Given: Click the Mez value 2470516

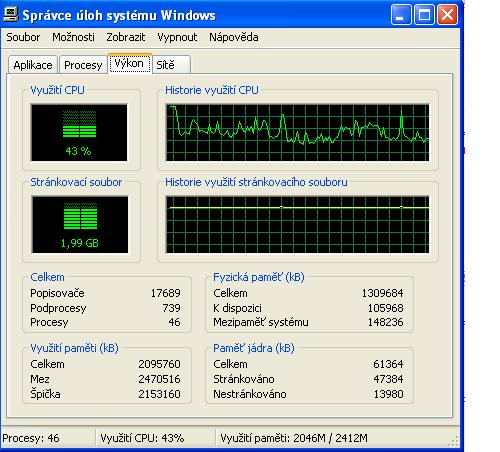Looking at the screenshot, I should [x=159, y=379].
